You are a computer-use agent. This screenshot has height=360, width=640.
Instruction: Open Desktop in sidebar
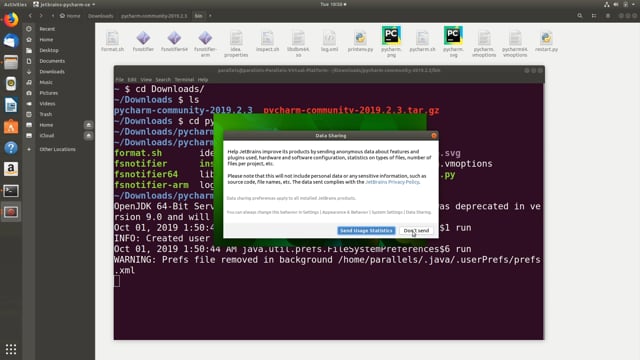coord(49,50)
